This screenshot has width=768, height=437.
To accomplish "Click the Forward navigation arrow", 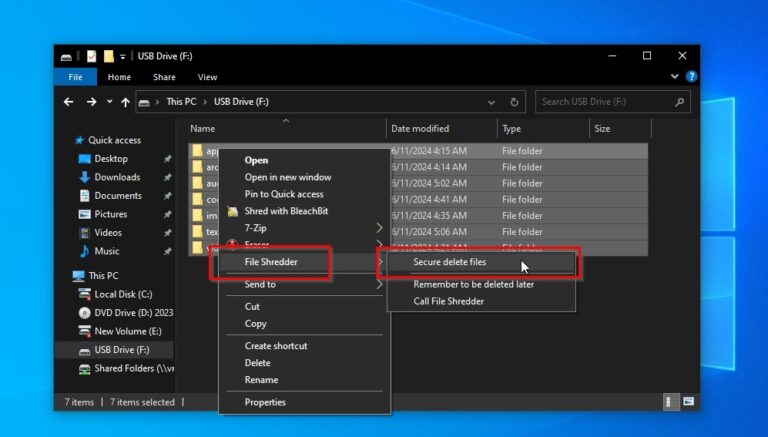I will click(x=90, y=102).
